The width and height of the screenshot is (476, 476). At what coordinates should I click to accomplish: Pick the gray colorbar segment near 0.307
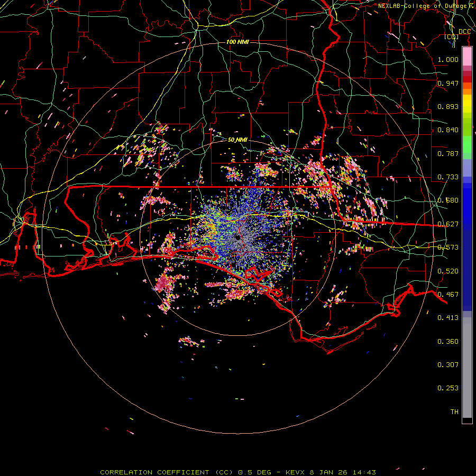click(467, 368)
